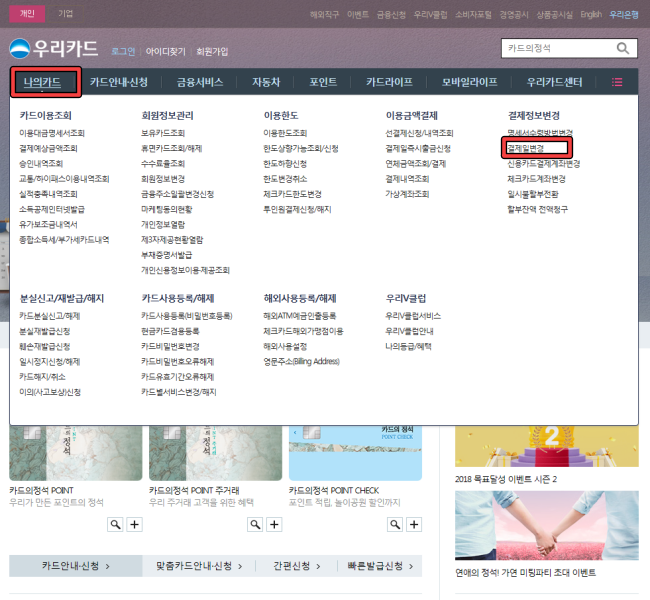
Task: Select the 개인 tab
Action: 27,14
